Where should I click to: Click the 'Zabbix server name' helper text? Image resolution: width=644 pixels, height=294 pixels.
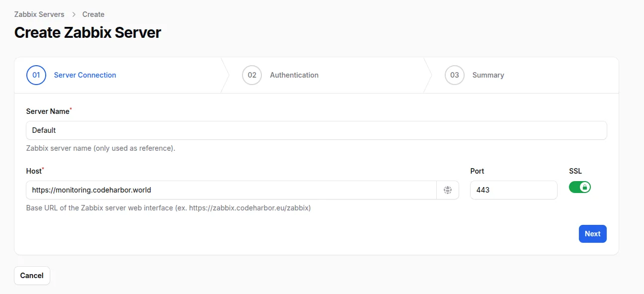point(101,148)
